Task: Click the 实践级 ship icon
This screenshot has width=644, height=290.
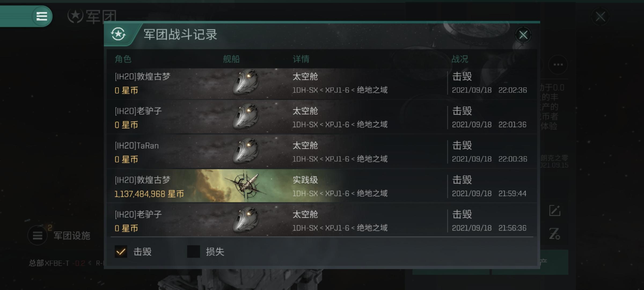Action: 245,186
